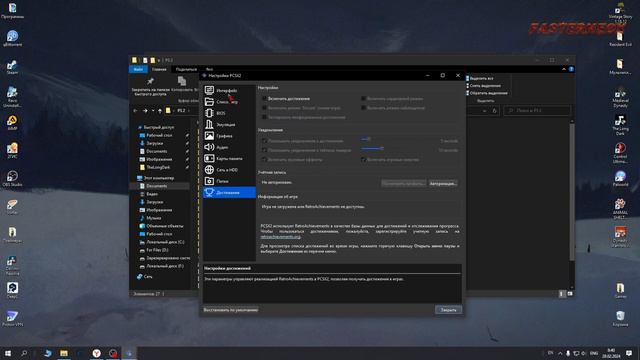Switch Explorer to large icons view
Image resolution: width=640 pixels, height=360 pixels.
[570, 294]
